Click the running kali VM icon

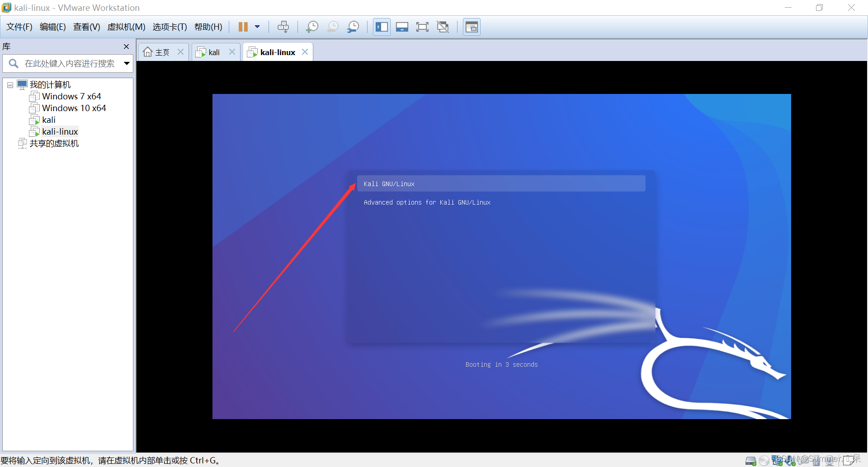coord(34,120)
